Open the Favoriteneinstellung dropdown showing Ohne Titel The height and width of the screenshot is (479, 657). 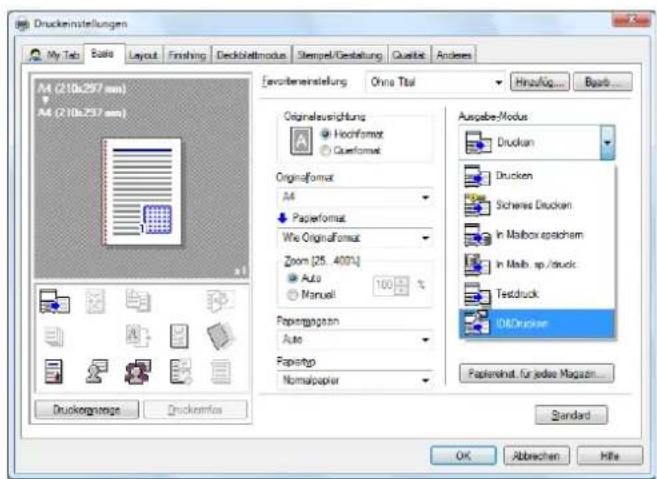(435, 82)
